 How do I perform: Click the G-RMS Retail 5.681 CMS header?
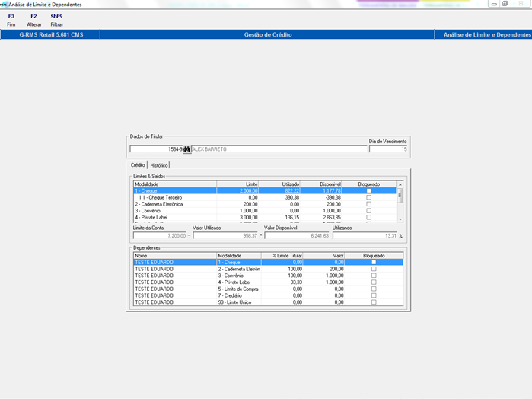pos(50,34)
